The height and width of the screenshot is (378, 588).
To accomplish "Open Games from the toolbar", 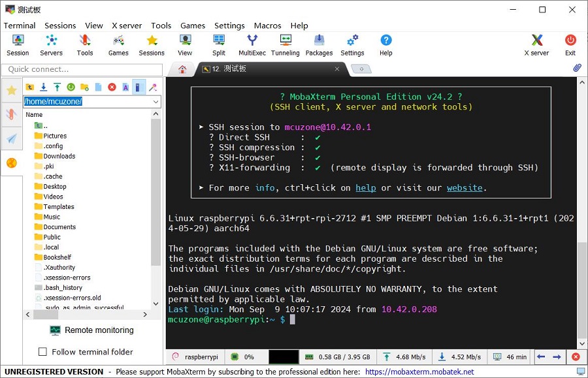I will (x=118, y=45).
